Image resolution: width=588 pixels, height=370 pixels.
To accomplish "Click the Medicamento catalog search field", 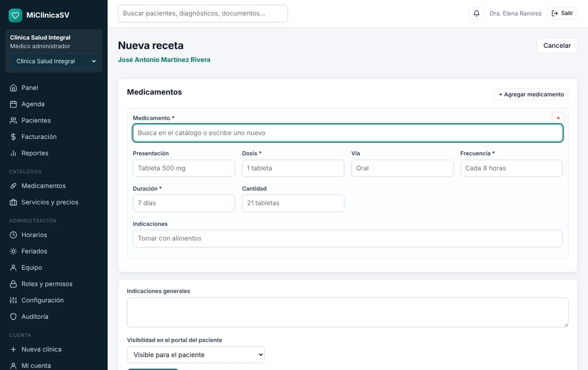I will [348, 133].
